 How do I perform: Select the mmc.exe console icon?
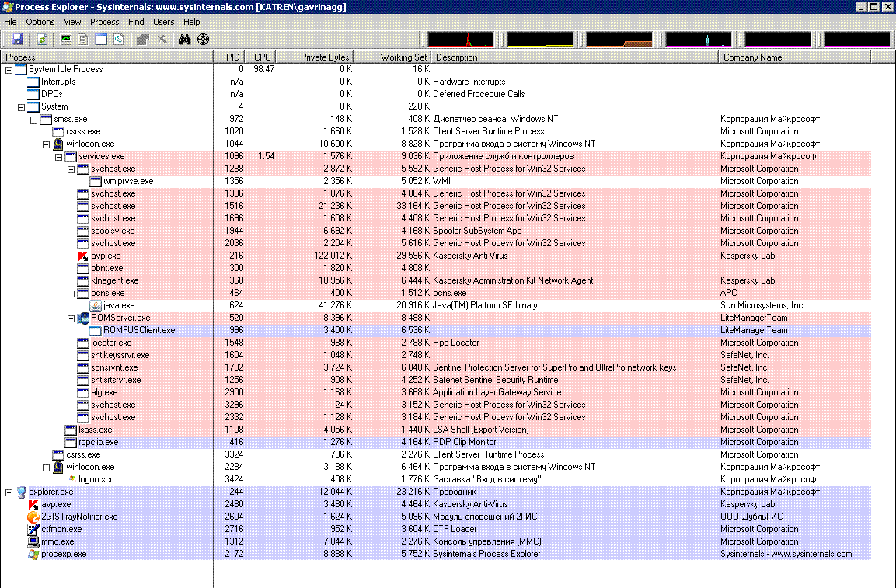click(33, 541)
